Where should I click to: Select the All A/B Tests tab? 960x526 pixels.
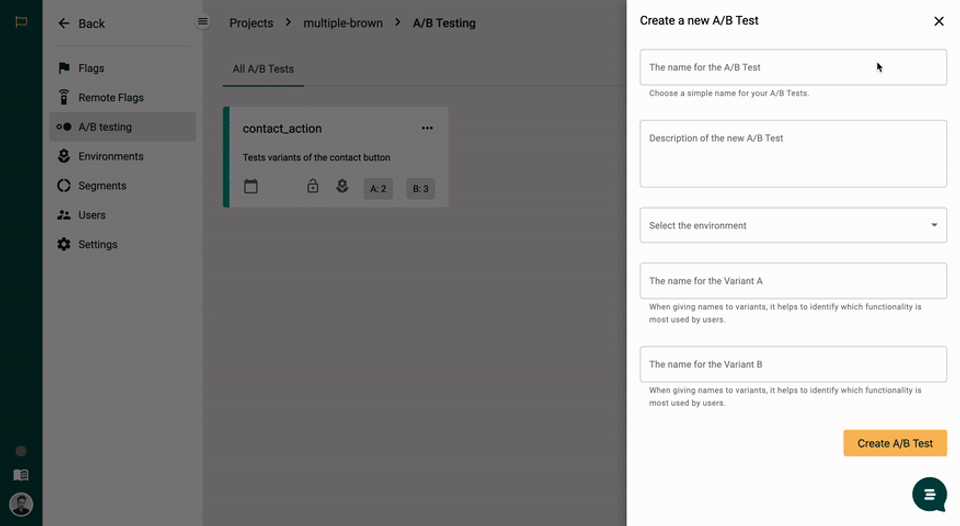(x=263, y=69)
